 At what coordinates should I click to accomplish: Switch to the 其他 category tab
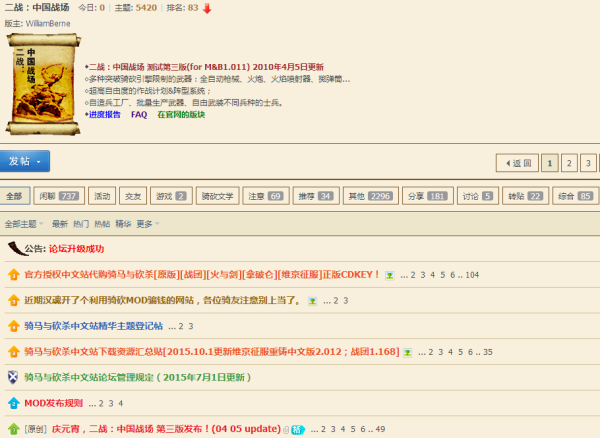(369, 196)
